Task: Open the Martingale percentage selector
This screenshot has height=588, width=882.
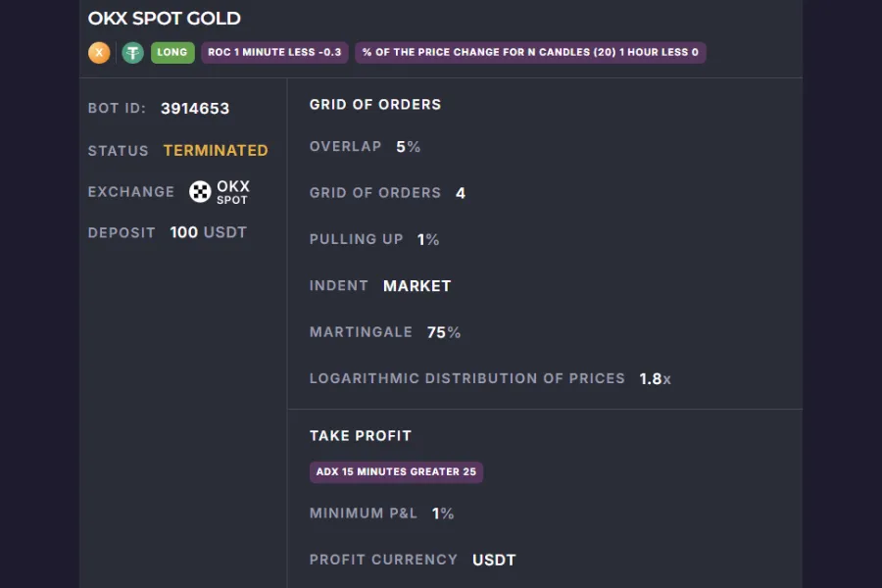Action: (444, 331)
